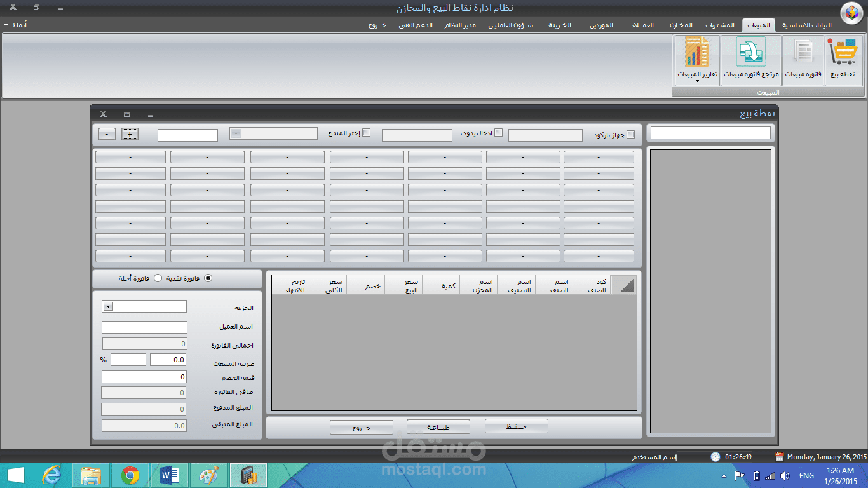Click the POS app calculator taskbar icon
The width and height of the screenshot is (868, 488).
click(248, 475)
